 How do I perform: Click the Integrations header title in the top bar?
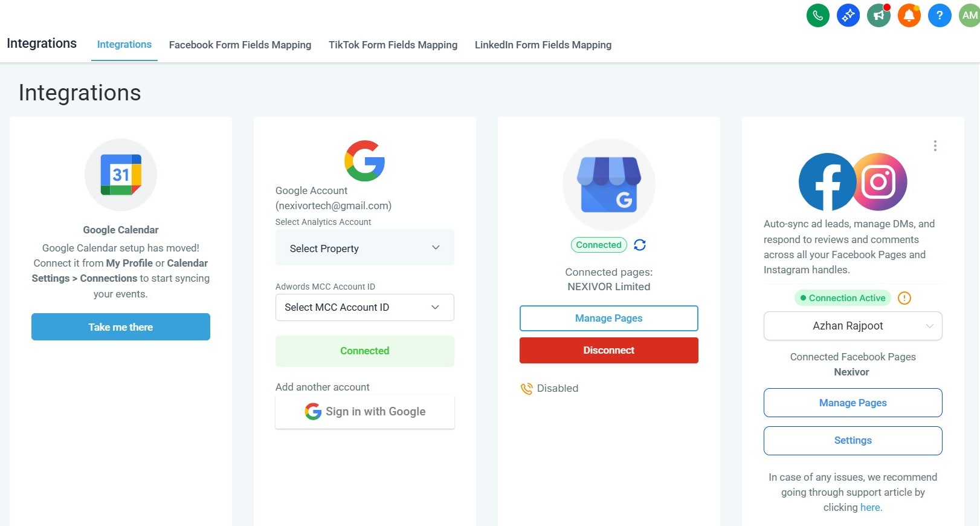click(42, 44)
